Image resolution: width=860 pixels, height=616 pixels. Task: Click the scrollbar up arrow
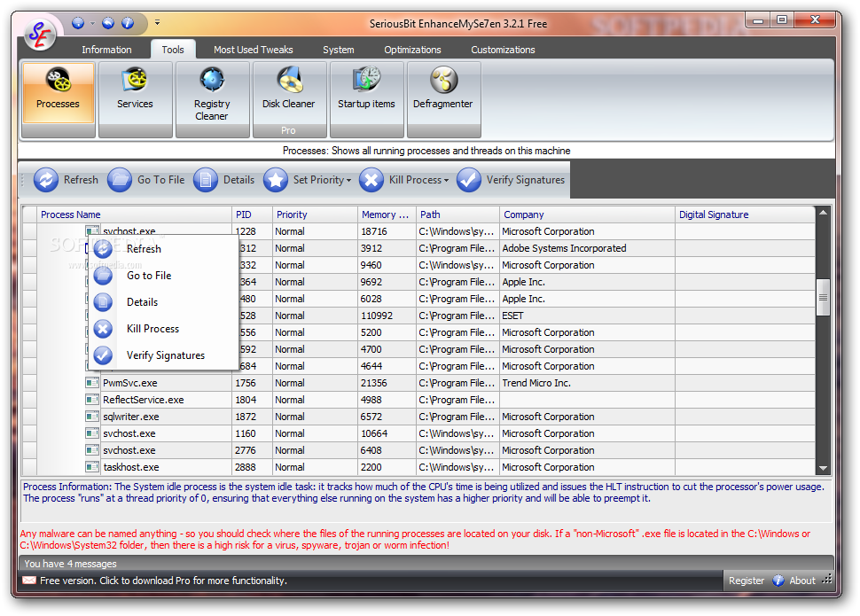(x=823, y=213)
